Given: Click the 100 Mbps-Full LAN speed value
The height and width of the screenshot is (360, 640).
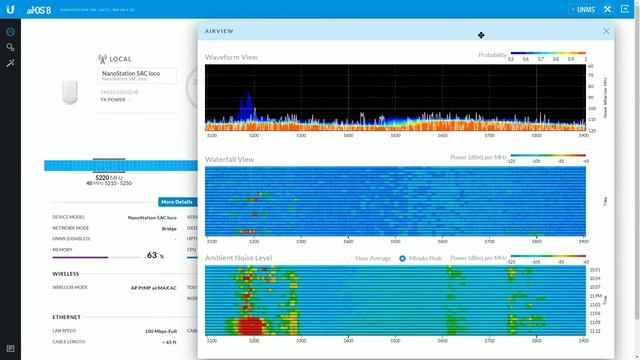Looking at the screenshot, I should pyautogui.click(x=161, y=331).
